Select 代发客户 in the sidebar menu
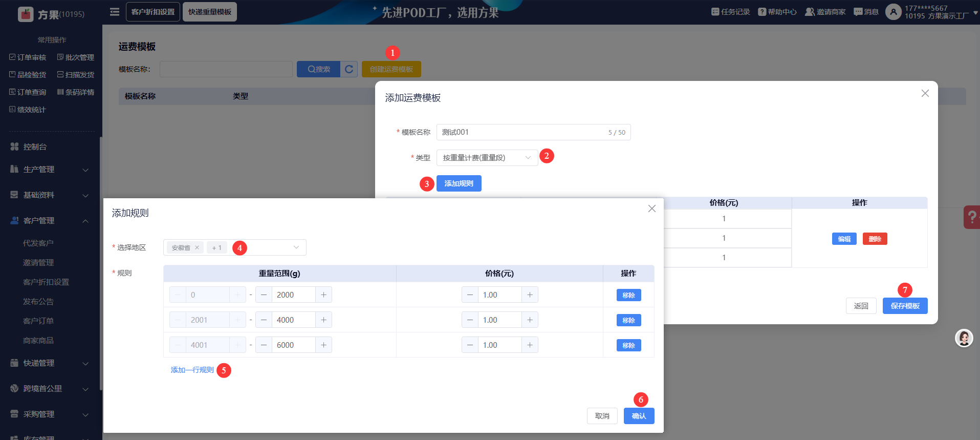Image resolution: width=980 pixels, height=440 pixels. click(x=38, y=243)
